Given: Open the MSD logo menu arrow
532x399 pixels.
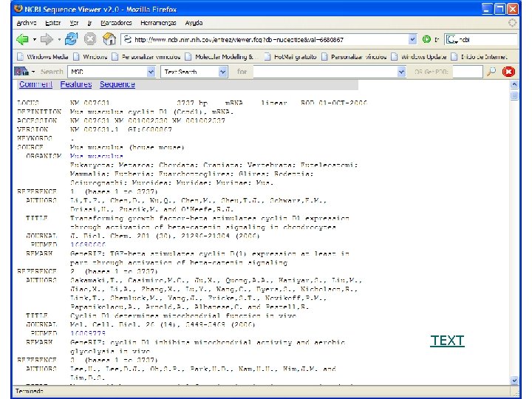Looking at the screenshot, I should pos(33,72).
